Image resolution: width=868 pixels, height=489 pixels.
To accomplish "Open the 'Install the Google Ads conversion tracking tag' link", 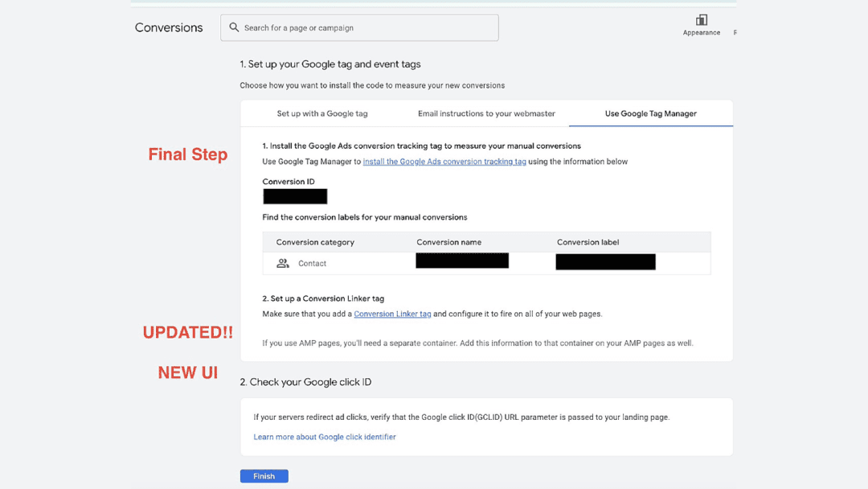I will [444, 161].
